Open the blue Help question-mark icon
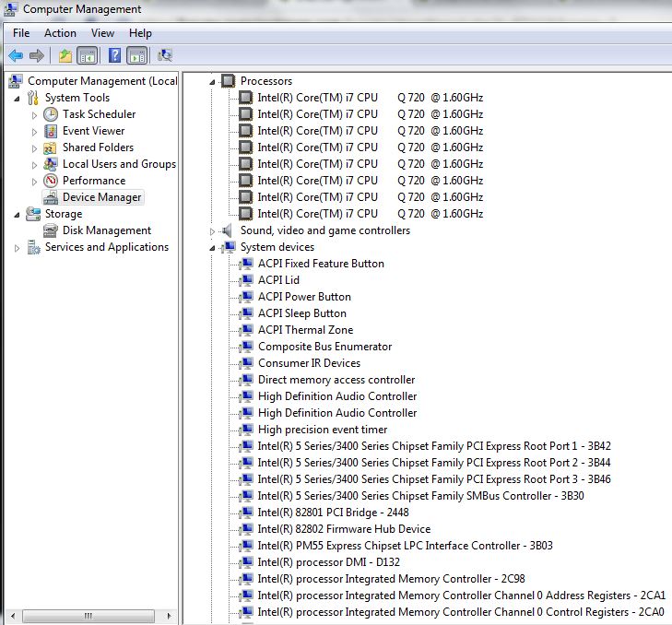The width and height of the screenshot is (672, 625). coord(115,55)
